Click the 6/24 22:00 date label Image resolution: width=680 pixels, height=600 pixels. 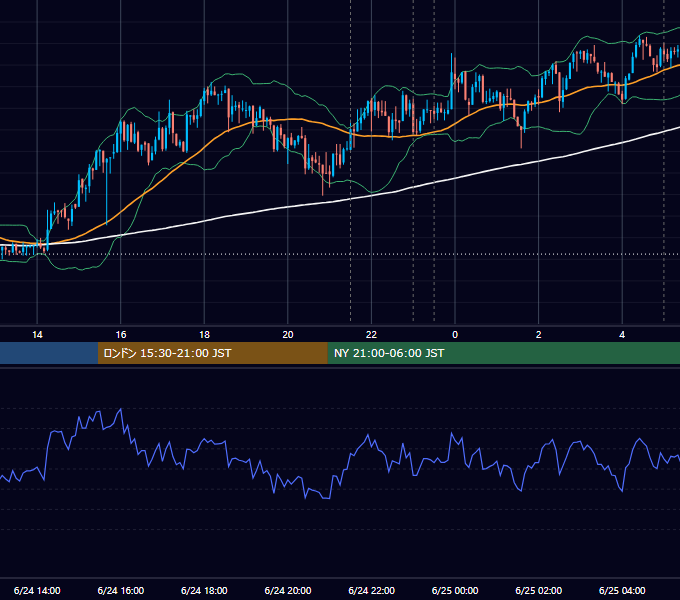371,590
